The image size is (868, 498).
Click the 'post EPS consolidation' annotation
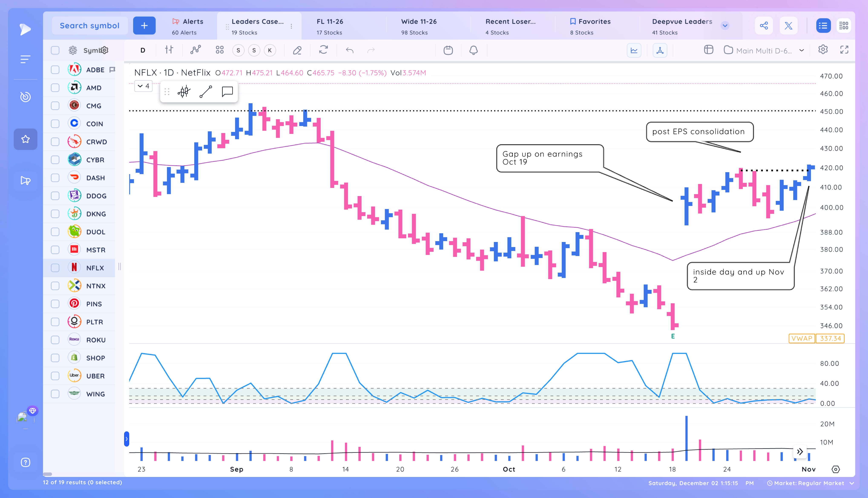click(699, 132)
